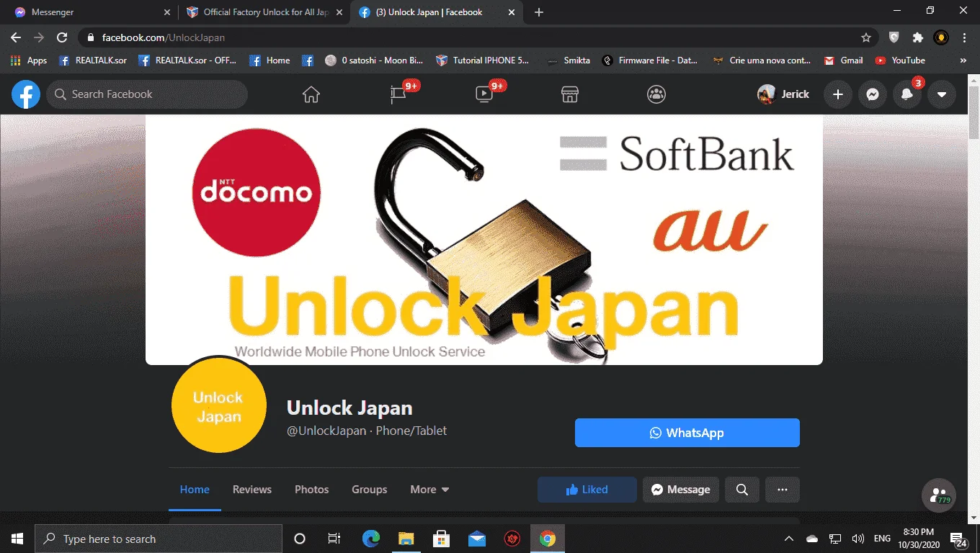This screenshot has width=980, height=553.
Task: Switch to the Messenger browser tab
Action: click(x=89, y=12)
